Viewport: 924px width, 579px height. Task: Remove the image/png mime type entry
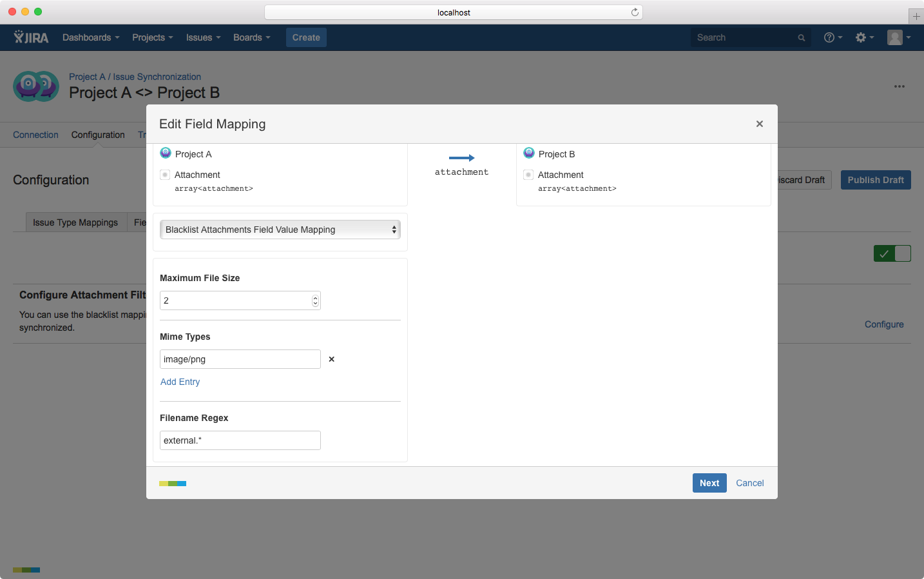tap(332, 359)
